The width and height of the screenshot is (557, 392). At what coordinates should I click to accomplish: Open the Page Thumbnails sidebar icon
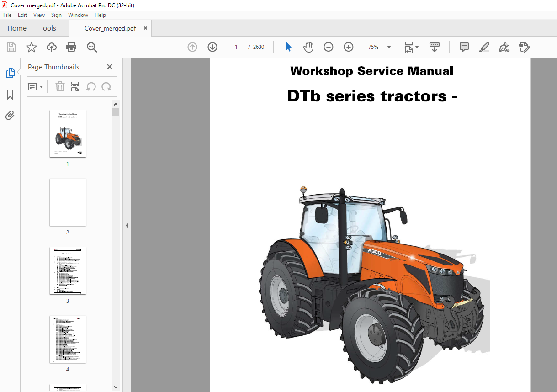click(x=10, y=73)
